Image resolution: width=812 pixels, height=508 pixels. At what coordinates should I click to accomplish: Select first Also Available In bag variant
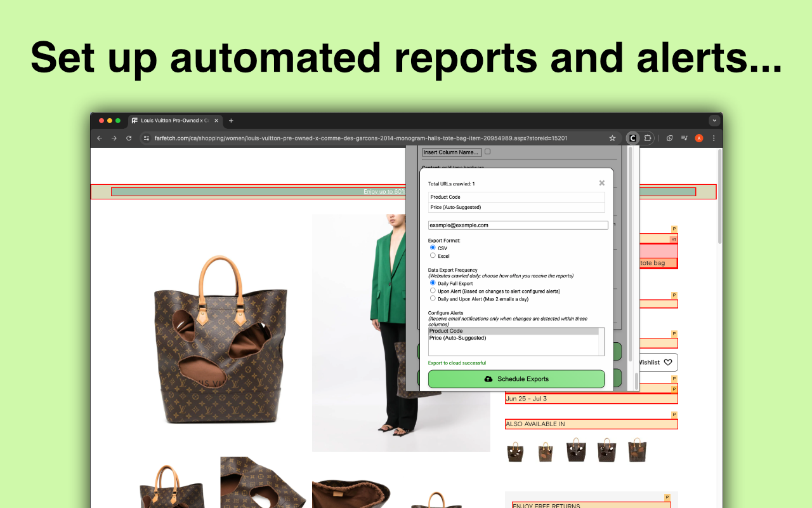515,451
